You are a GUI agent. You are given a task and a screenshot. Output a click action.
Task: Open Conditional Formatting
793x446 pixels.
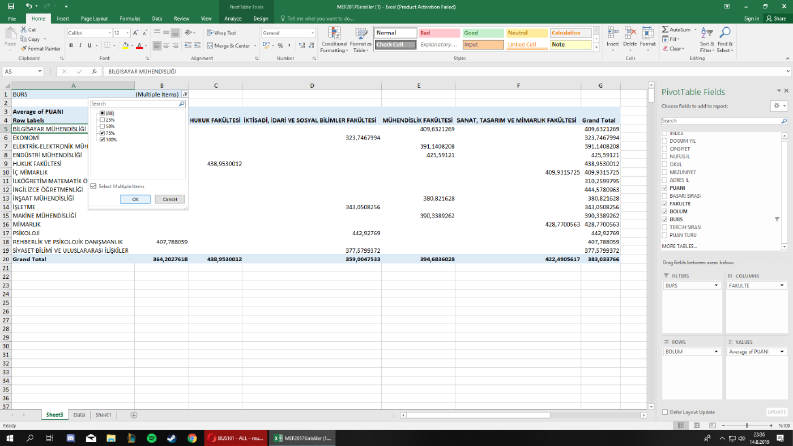click(x=334, y=39)
